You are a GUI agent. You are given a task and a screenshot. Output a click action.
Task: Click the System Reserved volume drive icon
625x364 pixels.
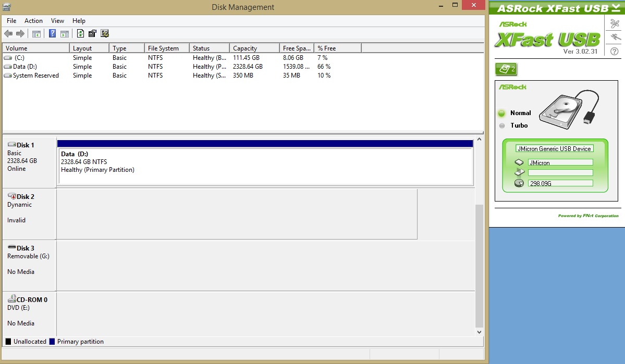(x=8, y=76)
